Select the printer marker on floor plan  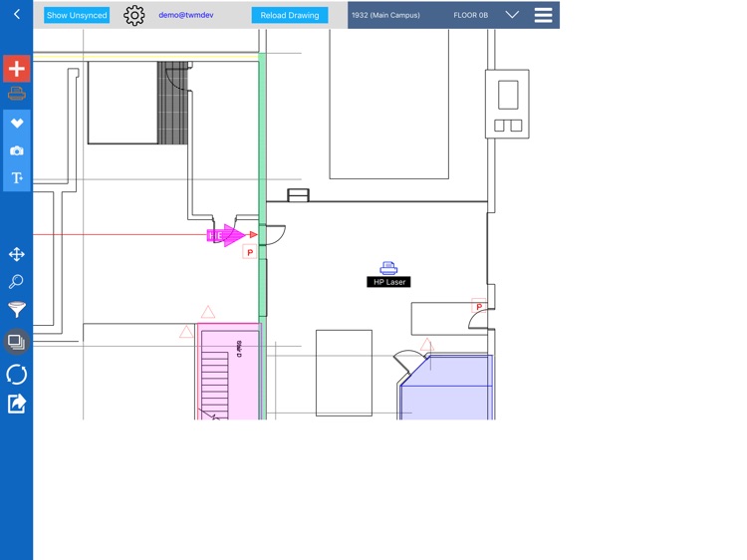click(388, 268)
